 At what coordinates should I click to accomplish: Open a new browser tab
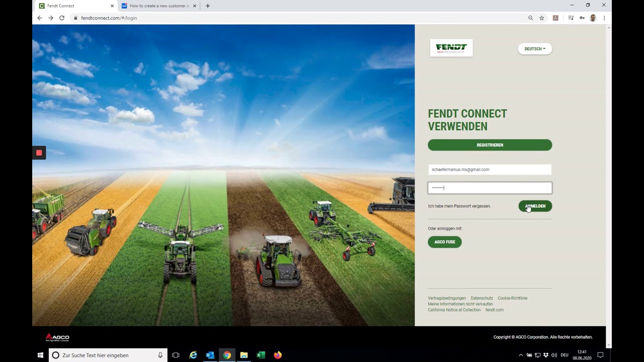tap(208, 6)
